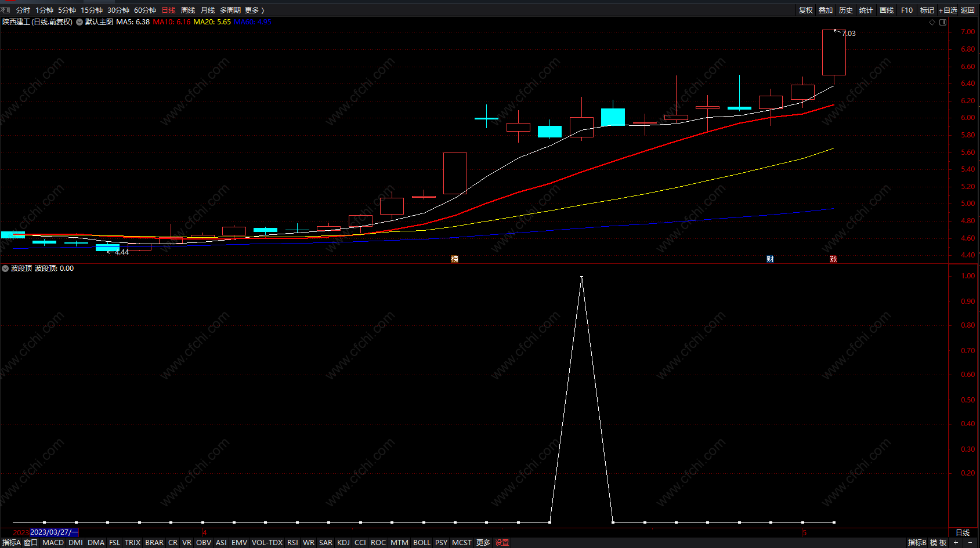Apply the EMV indicator
Viewport: 980px width, 548px height.
click(x=239, y=543)
